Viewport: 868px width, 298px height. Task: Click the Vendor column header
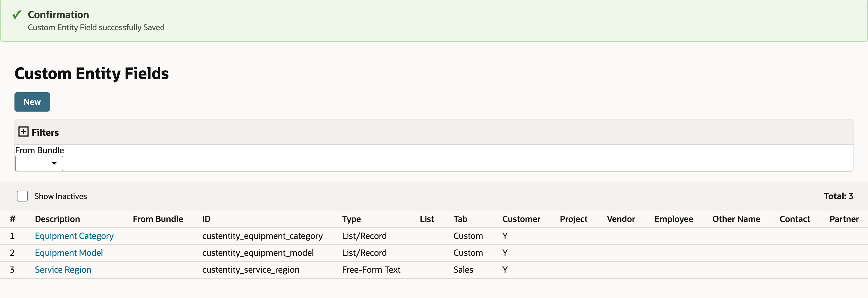621,219
